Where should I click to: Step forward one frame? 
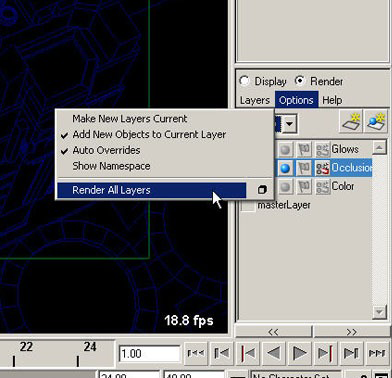point(351,353)
